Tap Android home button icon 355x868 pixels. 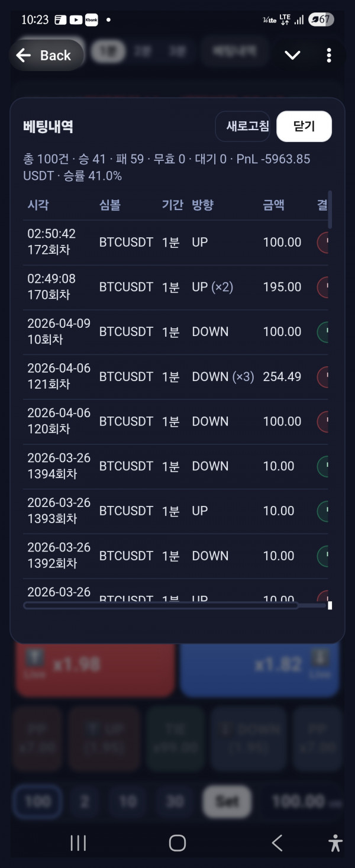[x=177, y=843]
